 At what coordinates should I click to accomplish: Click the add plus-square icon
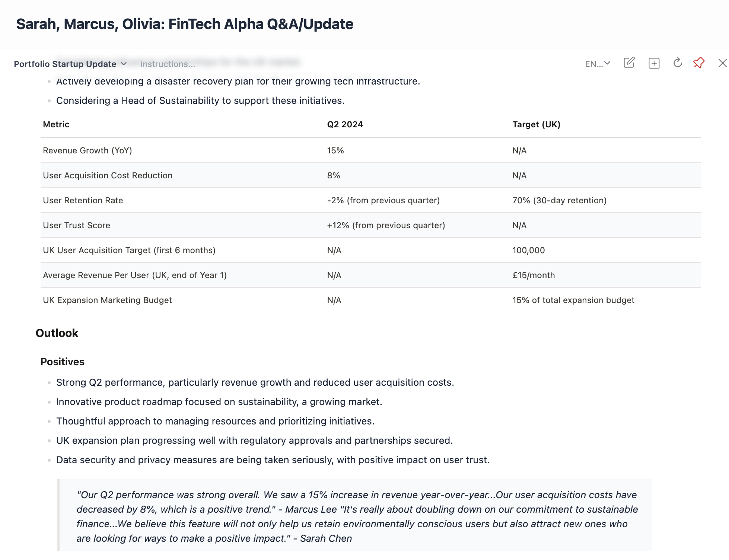pyautogui.click(x=654, y=63)
